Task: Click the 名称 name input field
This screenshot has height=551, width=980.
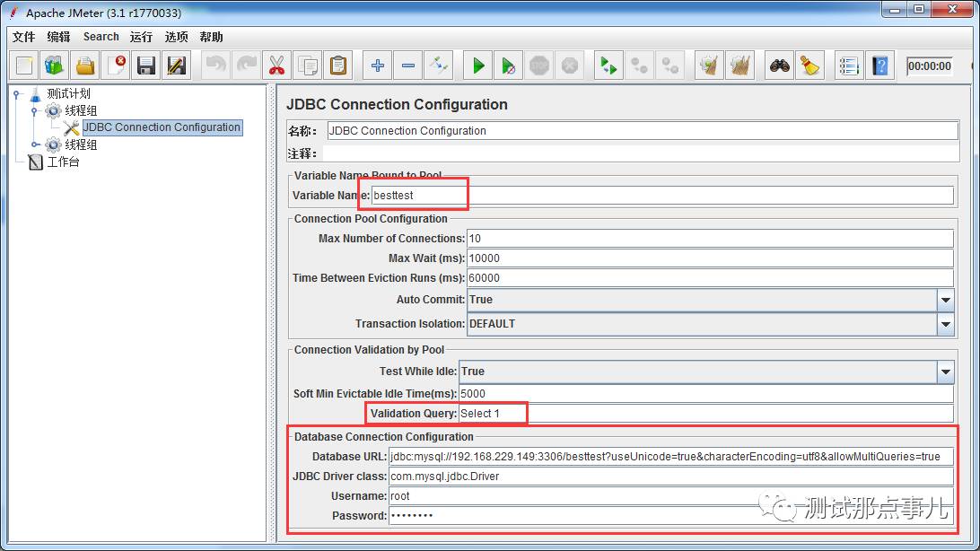Action: (x=643, y=130)
